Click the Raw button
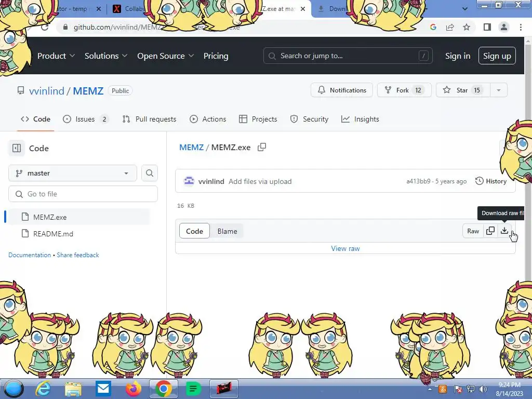This screenshot has height=399, width=532. (473, 231)
